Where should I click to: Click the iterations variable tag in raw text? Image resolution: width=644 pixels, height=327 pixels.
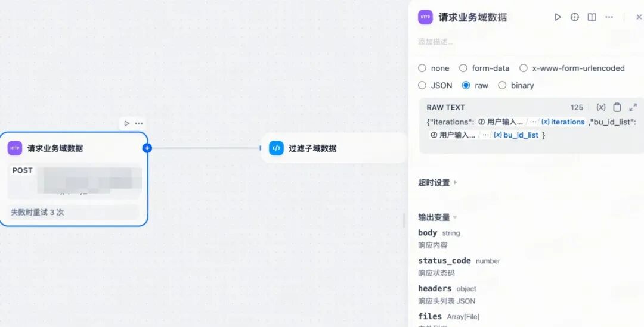[x=563, y=122]
